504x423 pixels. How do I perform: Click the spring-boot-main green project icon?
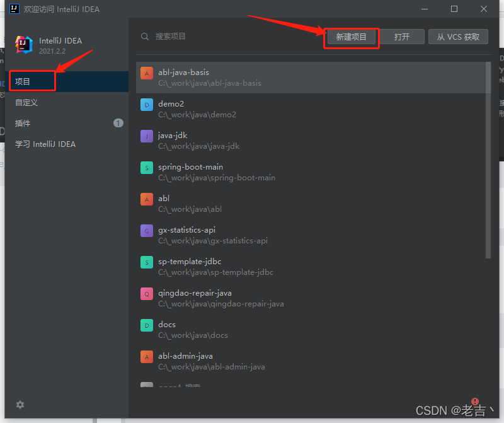coord(147,168)
